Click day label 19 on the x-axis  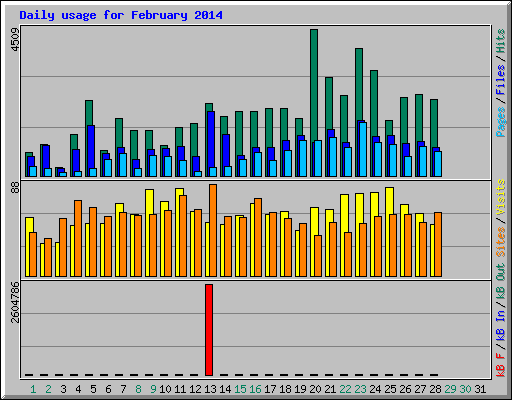pyautogui.click(x=300, y=389)
